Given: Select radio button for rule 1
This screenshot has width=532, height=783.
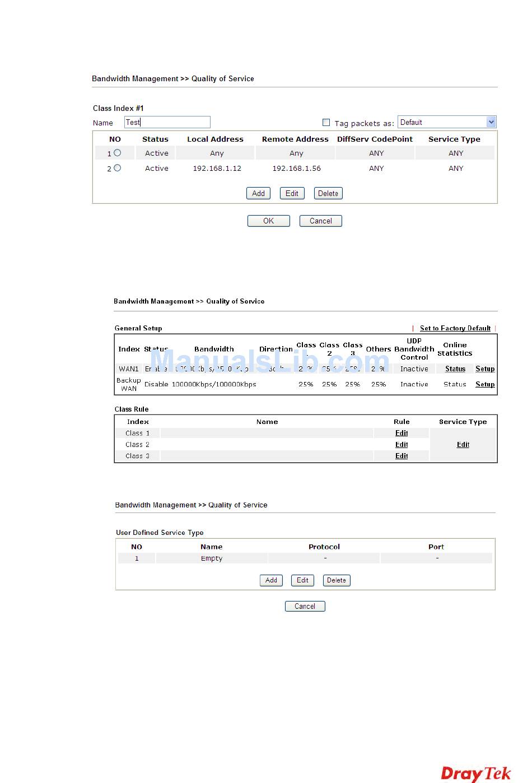Looking at the screenshot, I should 117,153.
